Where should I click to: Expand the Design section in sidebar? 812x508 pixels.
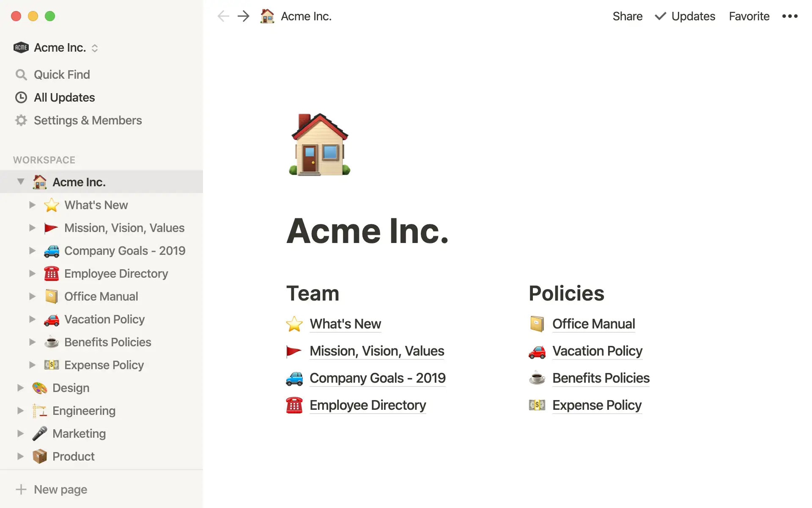(20, 387)
